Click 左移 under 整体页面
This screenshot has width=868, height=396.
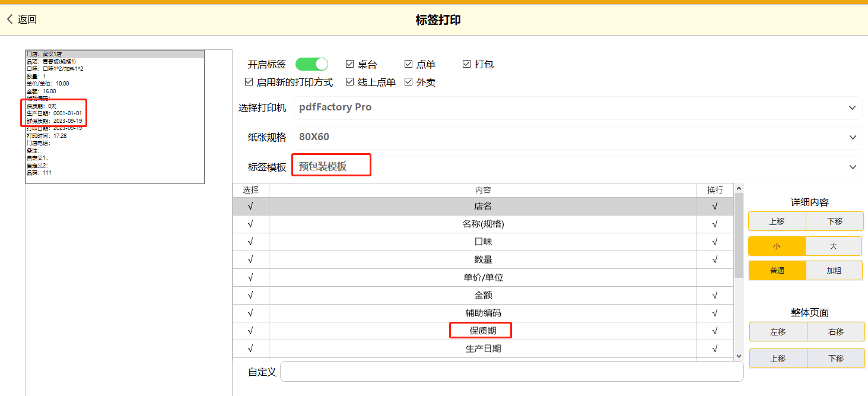(x=778, y=332)
